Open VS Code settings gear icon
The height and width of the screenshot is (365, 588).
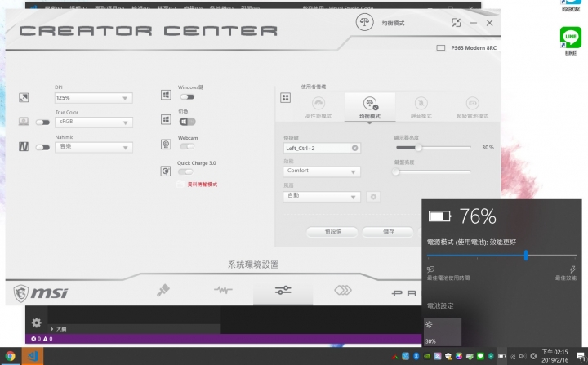pos(37,323)
